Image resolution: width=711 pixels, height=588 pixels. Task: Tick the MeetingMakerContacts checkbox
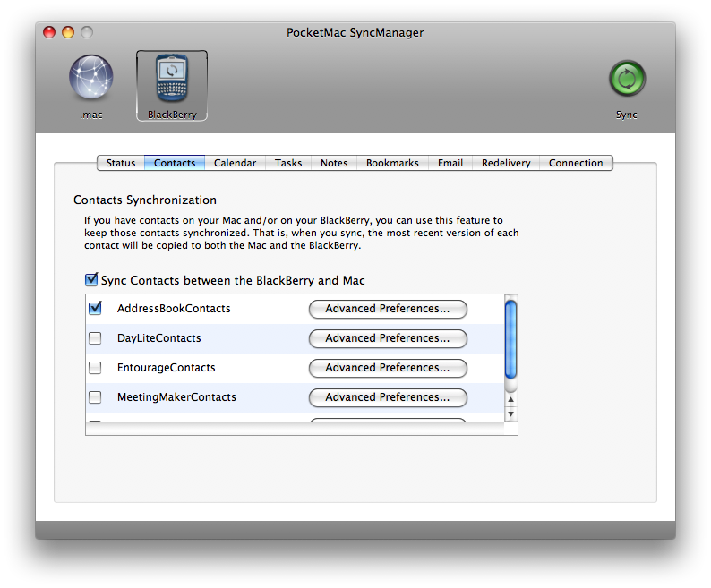pyautogui.click(x=95, y=397)
